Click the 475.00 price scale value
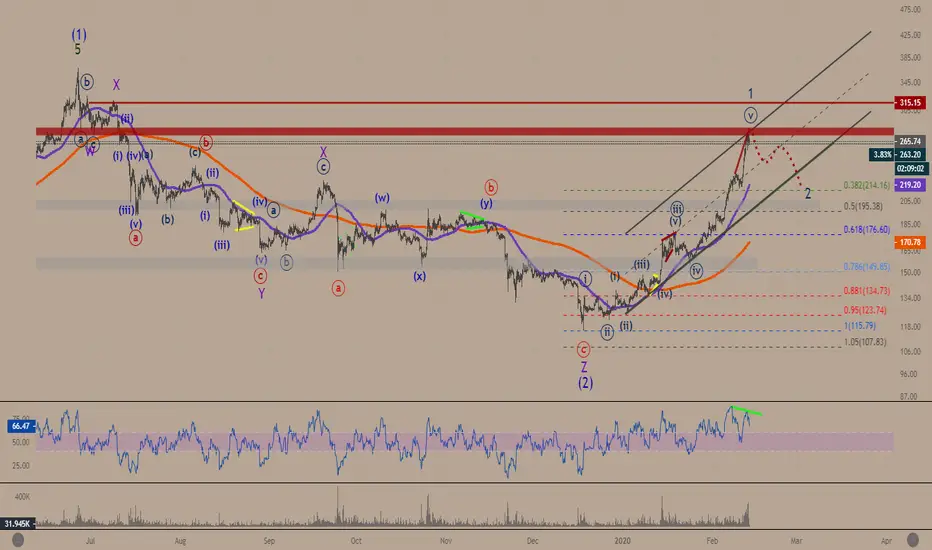 (x=910, y=10)
